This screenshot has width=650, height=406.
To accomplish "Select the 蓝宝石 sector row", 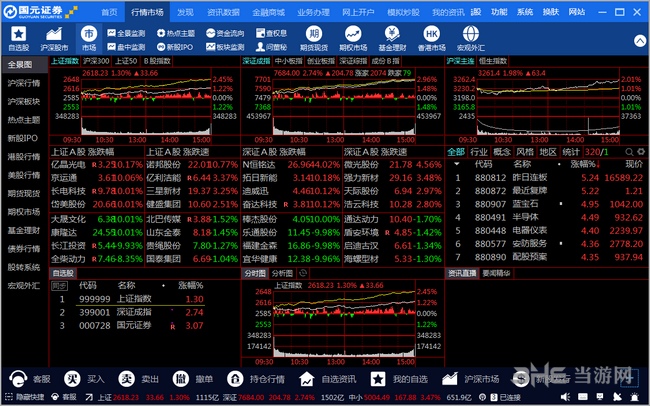I will [548, 204].
